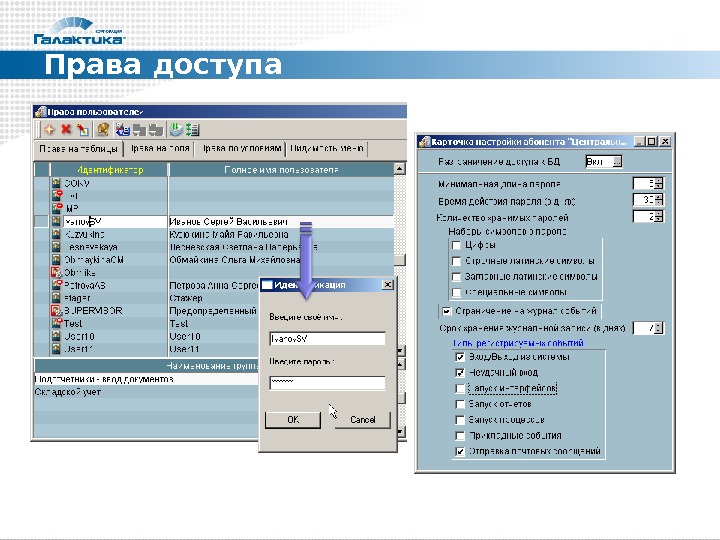Click the user icon next to User10
The image size is (720, 540).
pyautogui.click(x=56, y=336)
